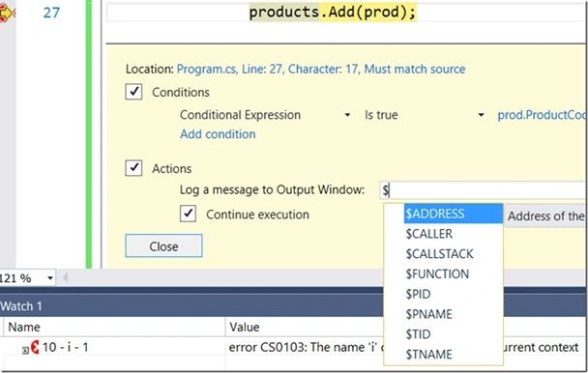The image size is (588, 373).
Task: Open the Program.cs location link
Action: 321,69
